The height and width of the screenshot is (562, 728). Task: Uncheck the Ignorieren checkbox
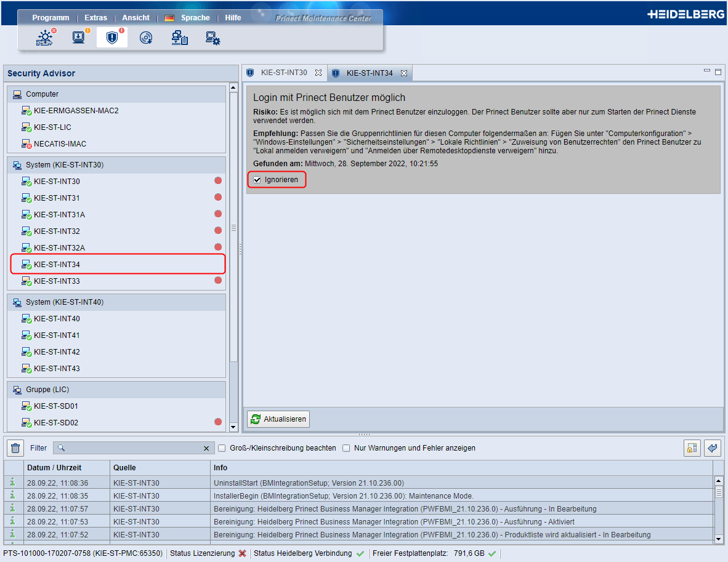click(x=257, y=180)
